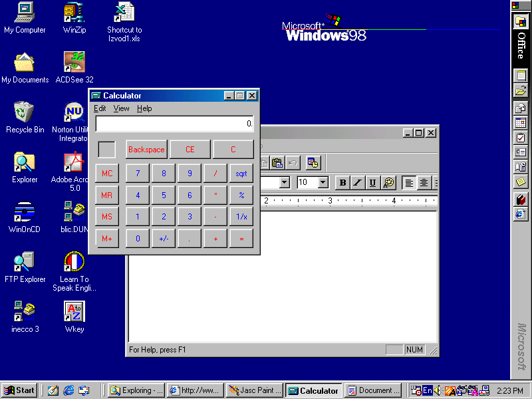Click the Calculator display field
The image size is (532, 399).
click(x=174, y=124)
